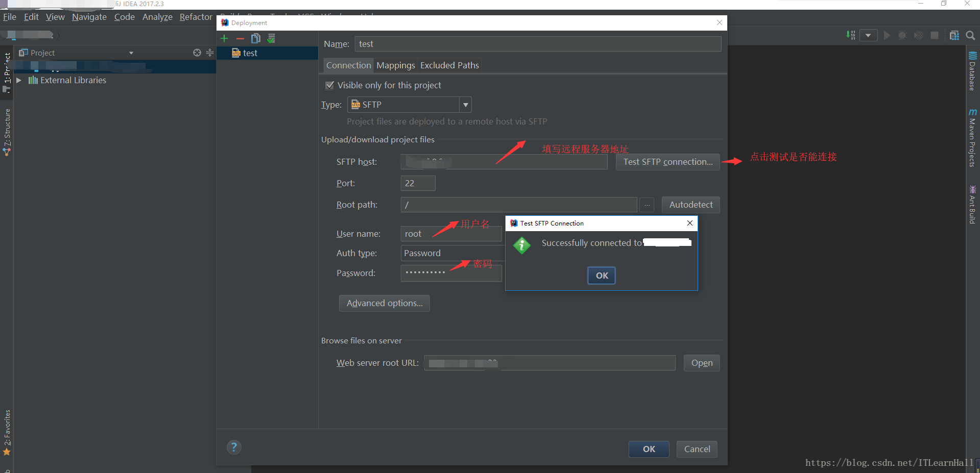Remove the selected server with minus icon

[240, 38]
